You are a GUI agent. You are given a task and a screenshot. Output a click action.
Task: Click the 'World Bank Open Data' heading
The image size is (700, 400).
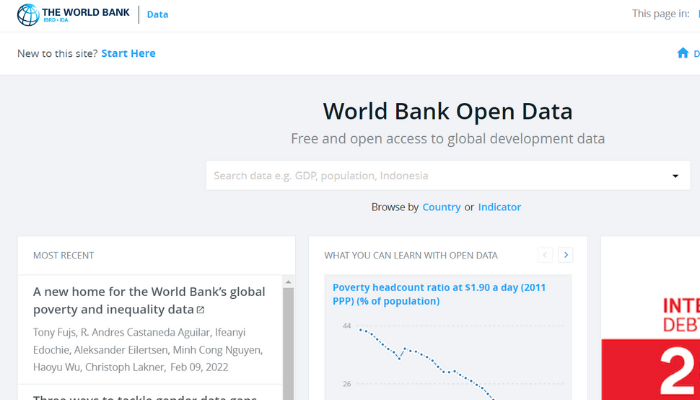tap(448, 111)
